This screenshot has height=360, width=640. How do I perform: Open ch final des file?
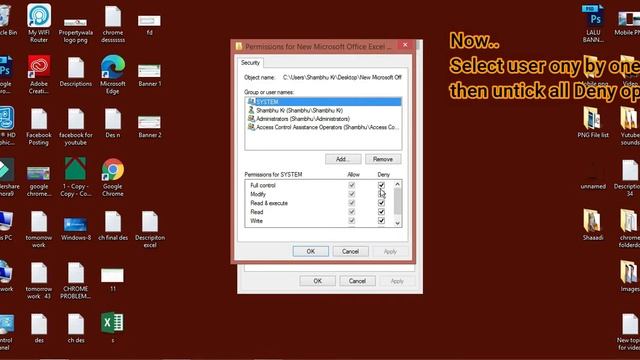(x=113, y=226)
